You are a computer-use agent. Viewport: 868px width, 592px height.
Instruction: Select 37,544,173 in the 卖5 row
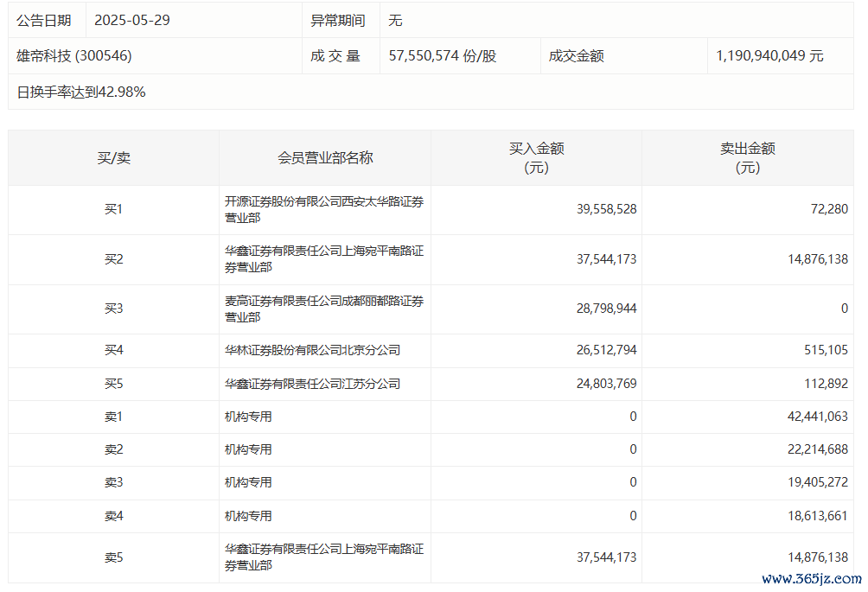(607, 557)
